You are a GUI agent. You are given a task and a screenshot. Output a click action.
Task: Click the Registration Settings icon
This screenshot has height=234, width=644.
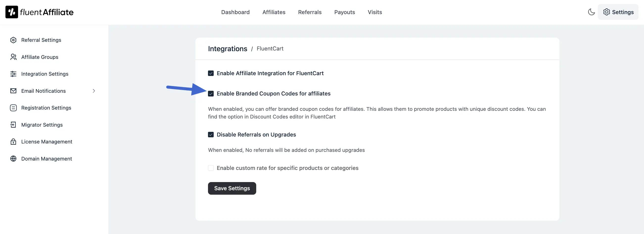pos(13,108)
